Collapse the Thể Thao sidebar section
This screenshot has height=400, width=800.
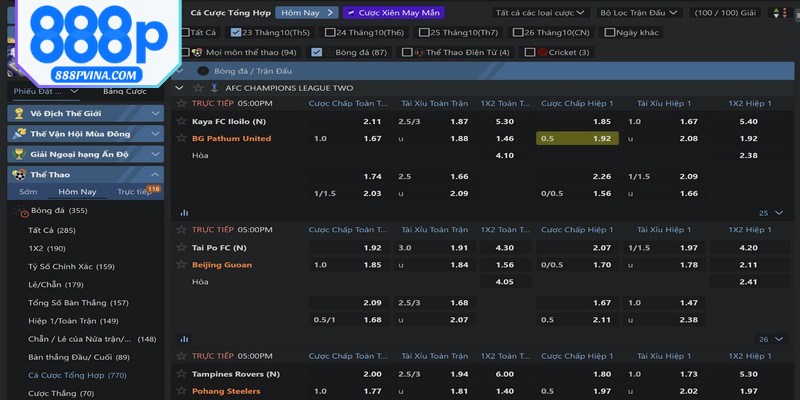coord(155,175)
